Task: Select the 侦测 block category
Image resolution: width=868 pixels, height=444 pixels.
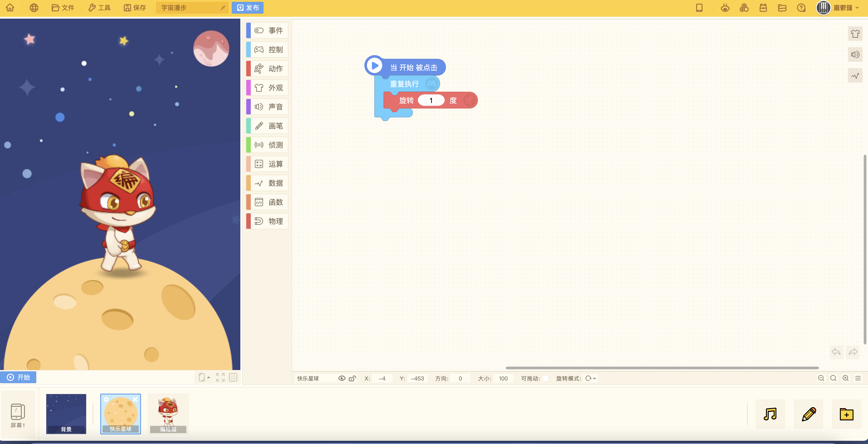Action: pyautogui.click(x=267, y=145)
